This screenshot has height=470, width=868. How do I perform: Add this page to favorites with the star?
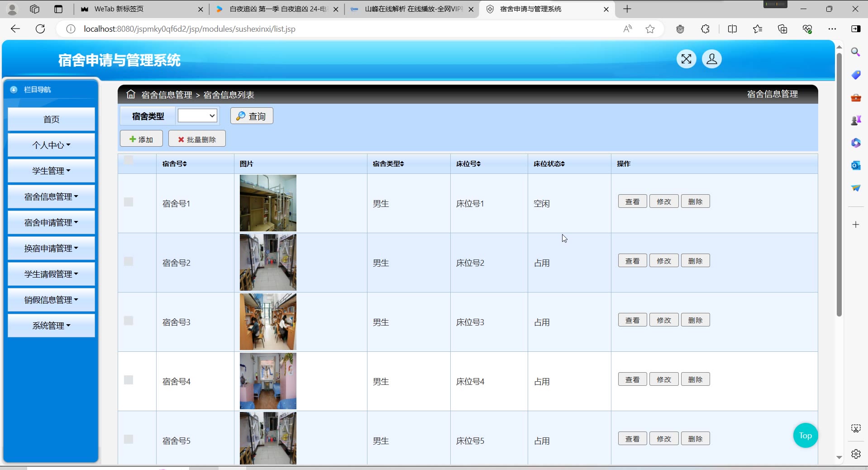point(650,29)
